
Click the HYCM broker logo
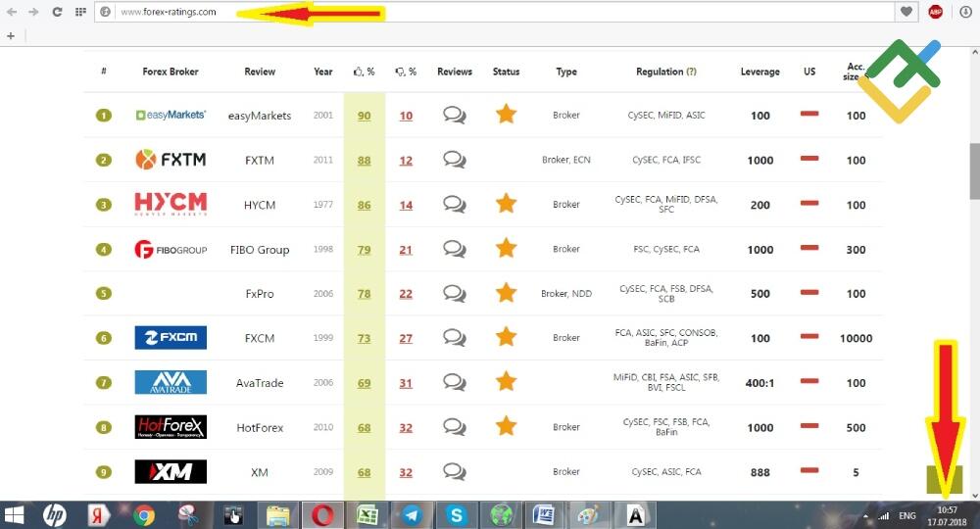click(x=171, y=204)
